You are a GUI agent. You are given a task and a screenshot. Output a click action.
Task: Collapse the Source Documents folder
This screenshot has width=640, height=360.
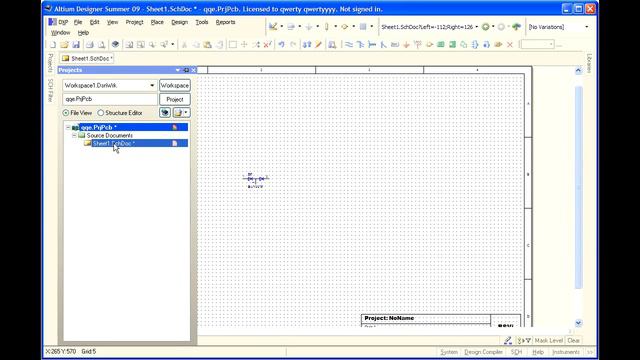pos(74,136)
